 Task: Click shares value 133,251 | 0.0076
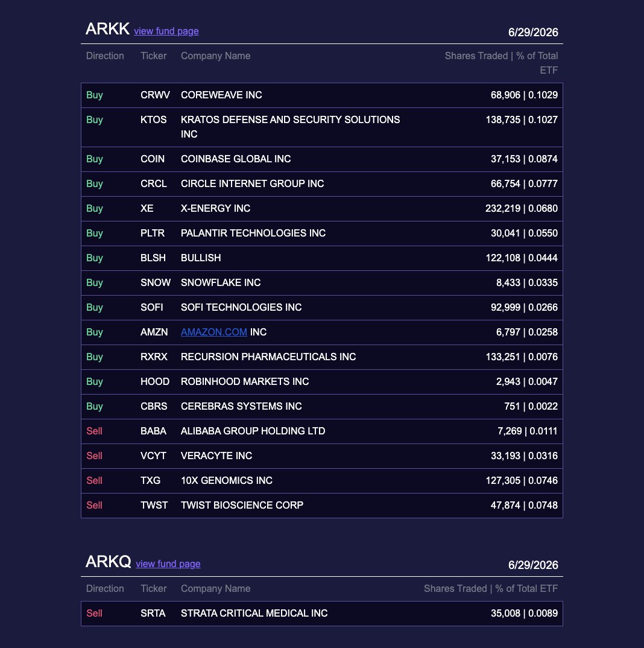click(522, 357)
